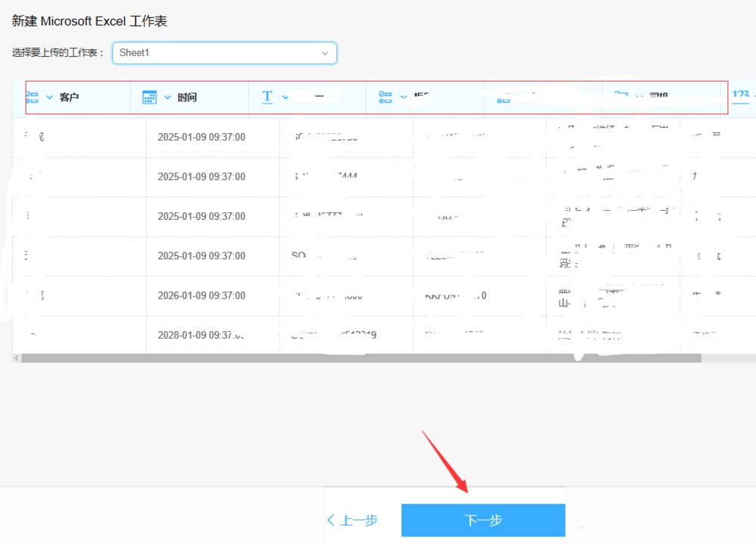Click the 客户 column header label
The width and height of the screenshot is (756, 545).
[x=67, y=98]
